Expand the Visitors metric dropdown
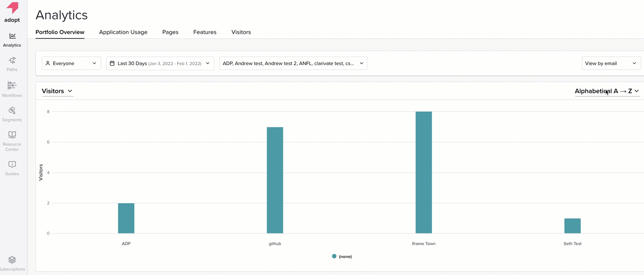 [57, 91]
